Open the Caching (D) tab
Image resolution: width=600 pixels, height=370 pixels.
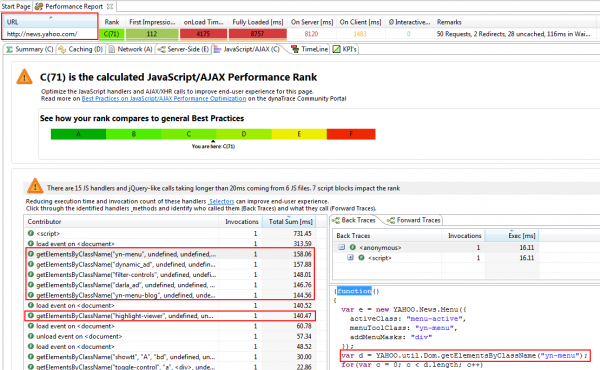pos(81,49)
